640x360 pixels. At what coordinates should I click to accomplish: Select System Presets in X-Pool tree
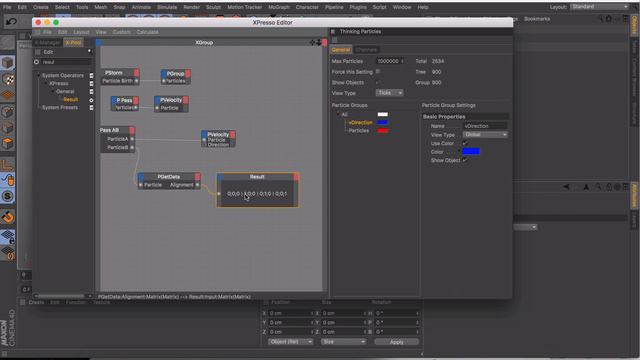tap(60, 107)
